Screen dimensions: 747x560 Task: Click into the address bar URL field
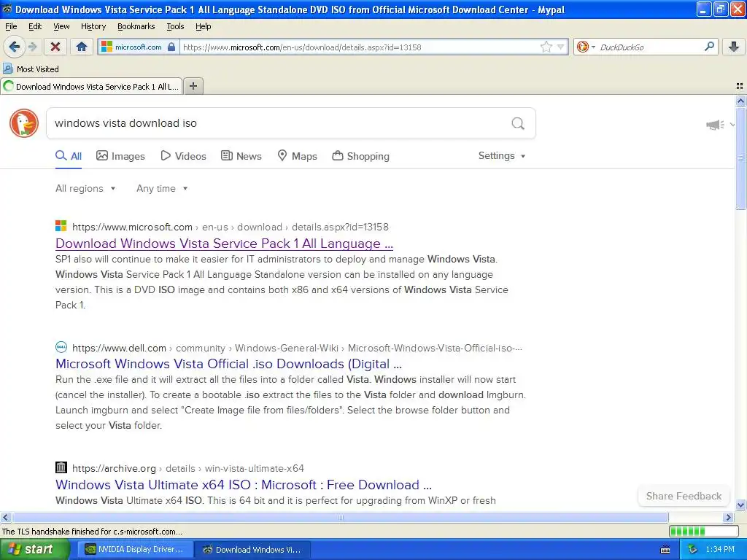[360, 47]
